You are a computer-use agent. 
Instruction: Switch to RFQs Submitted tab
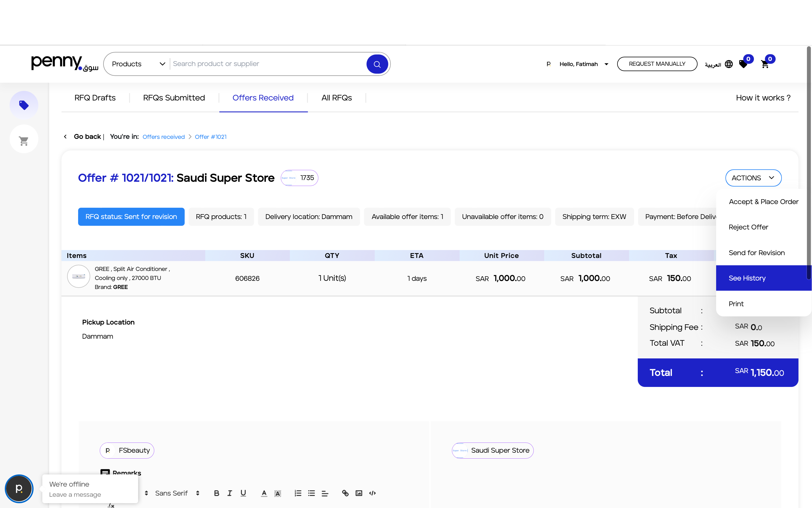click(174, 98)
